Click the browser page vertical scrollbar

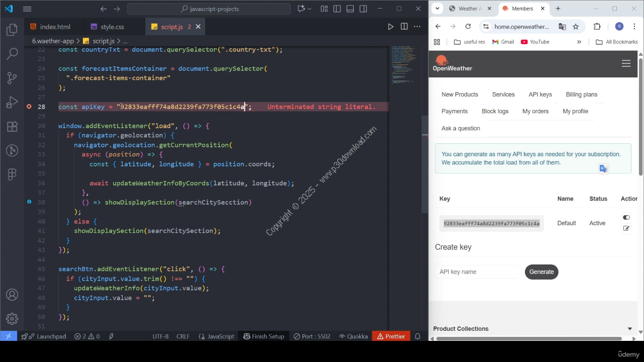point(640,116)
